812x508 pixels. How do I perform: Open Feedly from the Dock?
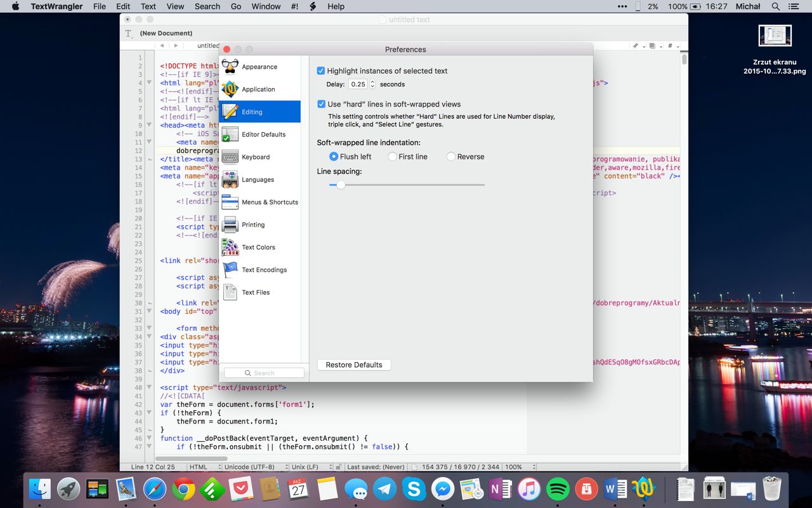click(212, 489)
